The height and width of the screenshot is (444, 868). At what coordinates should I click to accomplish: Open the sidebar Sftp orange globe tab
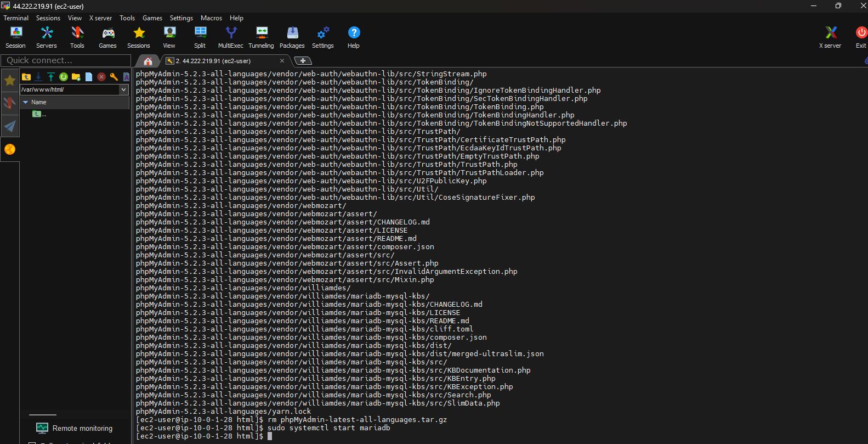point(10,149)
